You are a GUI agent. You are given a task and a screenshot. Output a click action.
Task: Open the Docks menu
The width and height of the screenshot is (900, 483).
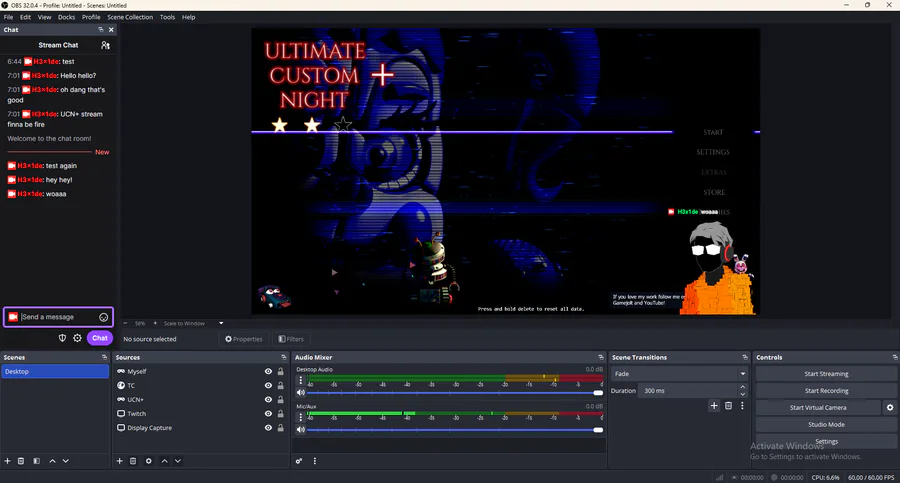pyautogui.click(x=67, y=17)
